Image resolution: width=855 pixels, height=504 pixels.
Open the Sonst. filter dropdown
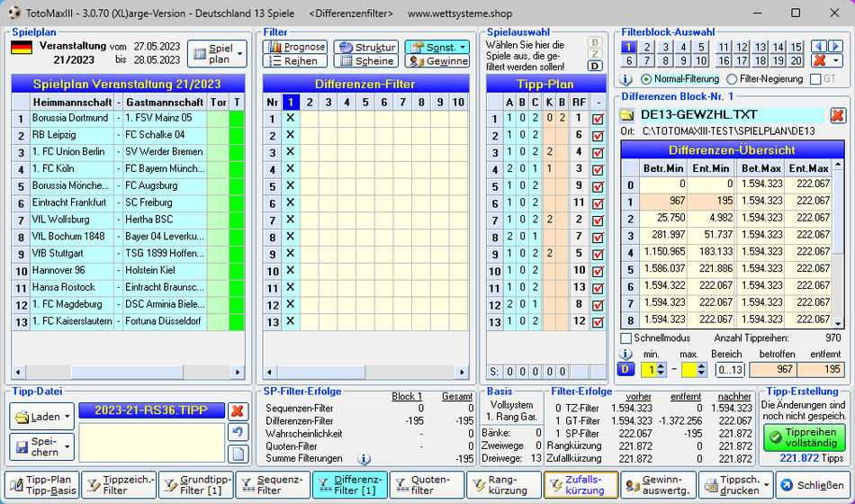coord(436,47)
